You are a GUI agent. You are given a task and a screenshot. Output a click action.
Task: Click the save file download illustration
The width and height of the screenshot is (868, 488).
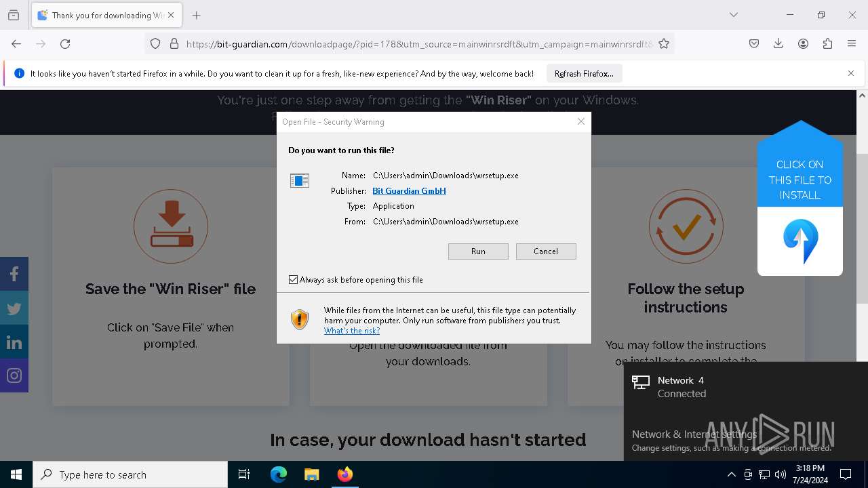click(171, 226)
